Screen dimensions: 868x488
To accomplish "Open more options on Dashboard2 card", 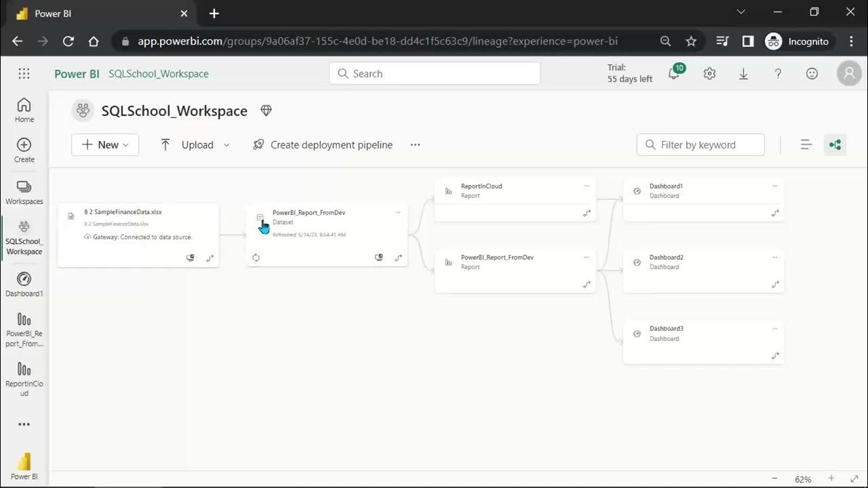I will (775, 257).
